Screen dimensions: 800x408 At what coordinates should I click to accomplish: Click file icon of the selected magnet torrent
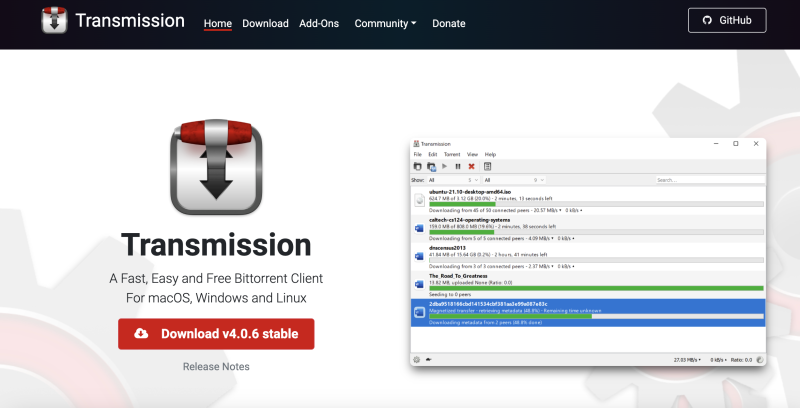[x=419, y=312]
